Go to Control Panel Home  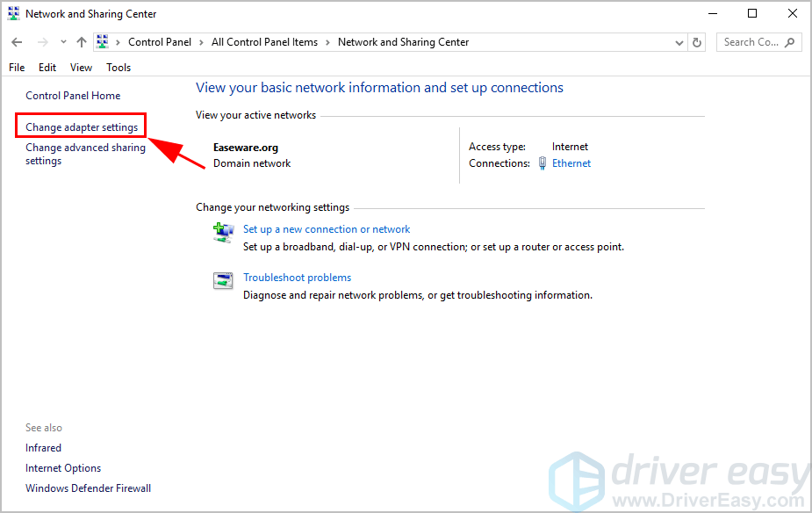point(73,96)
